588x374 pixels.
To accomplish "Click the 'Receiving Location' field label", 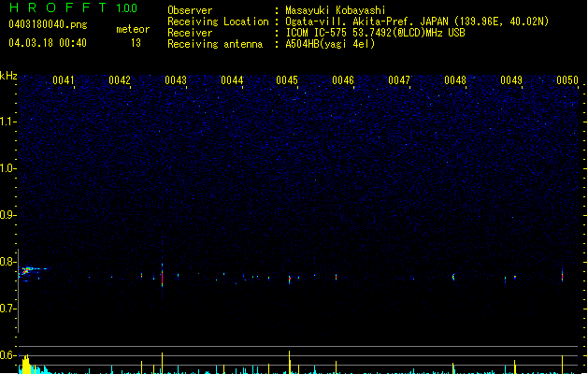I will (218, 22).
